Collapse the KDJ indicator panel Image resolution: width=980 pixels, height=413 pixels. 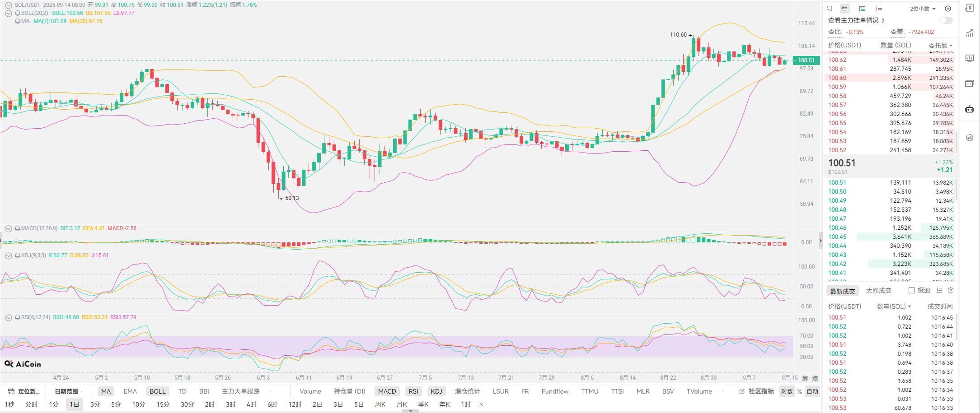tap(8, 255)
